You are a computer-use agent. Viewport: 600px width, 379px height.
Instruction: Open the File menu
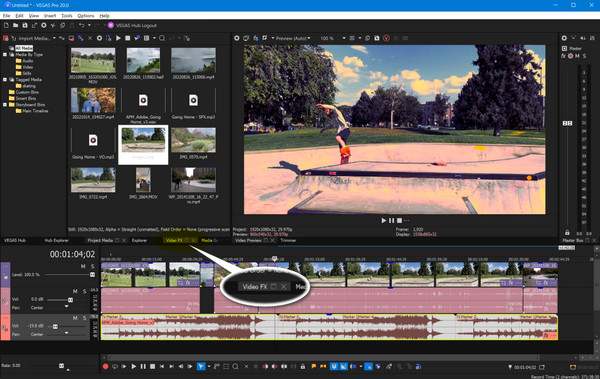point(6,16)
